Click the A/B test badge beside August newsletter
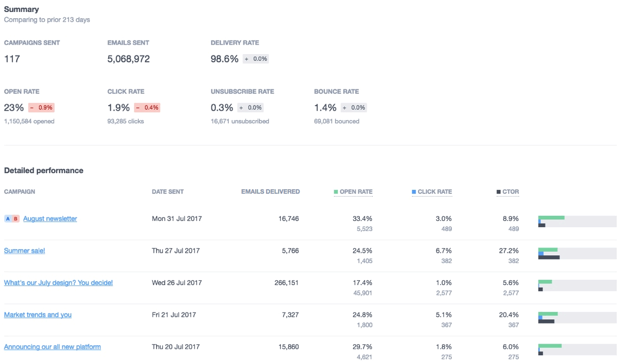The height and width of the screenshot is (364, 624). coord(12,219)
